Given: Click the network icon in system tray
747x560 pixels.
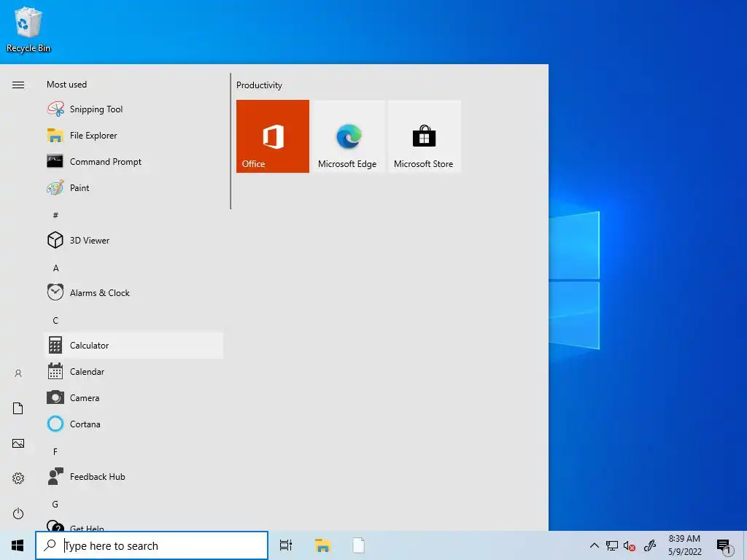Looking at the screenshot, I should coord(612,545).
